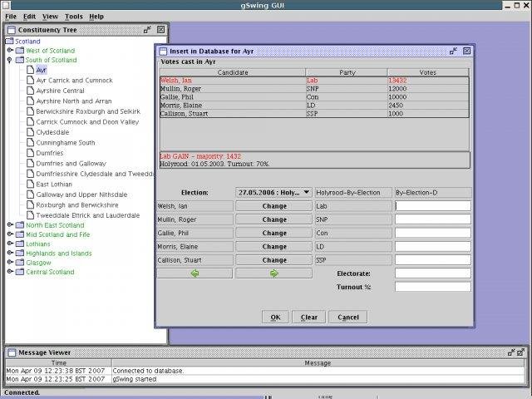Focus the Electorate input field
This screenshot has width=532, height=399.
433,273
